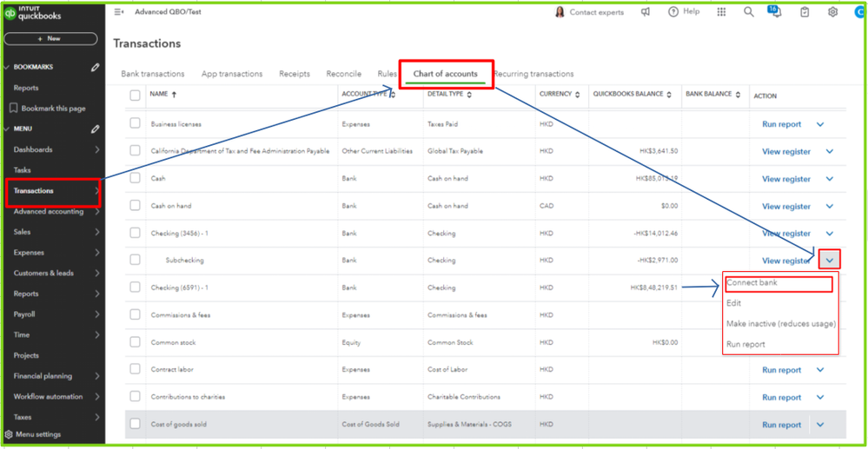The image size is (868, 449).
Task: Open the Settings gear icon
Action: [832, 12]
